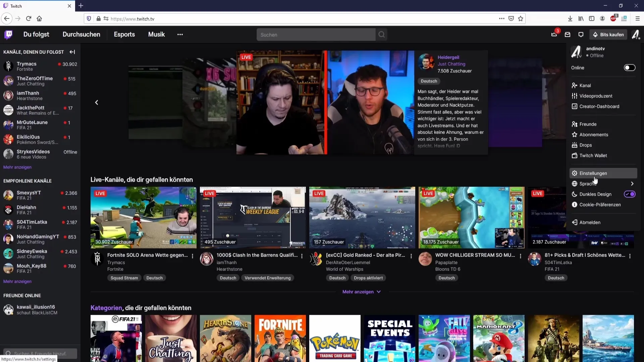This screenshot has height=362, width=644.
Task: Open the Prime loot crown icon
Action: [554, 35]
